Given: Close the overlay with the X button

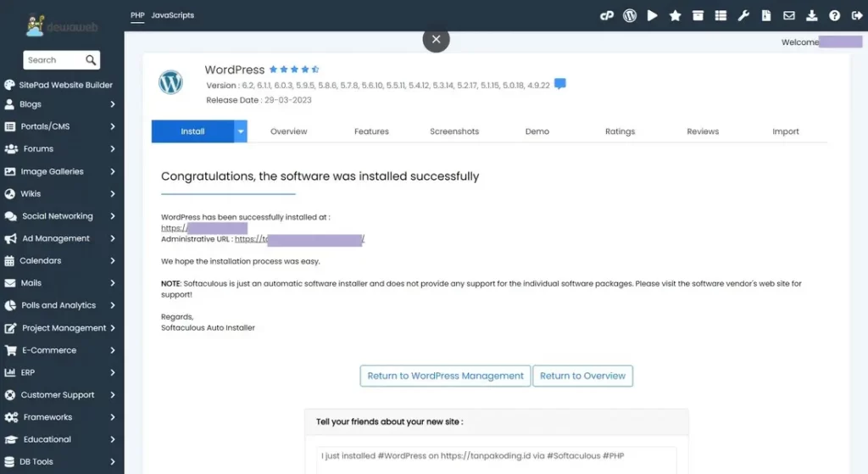Looking at the screenshot, I should (x=437, y=39).
